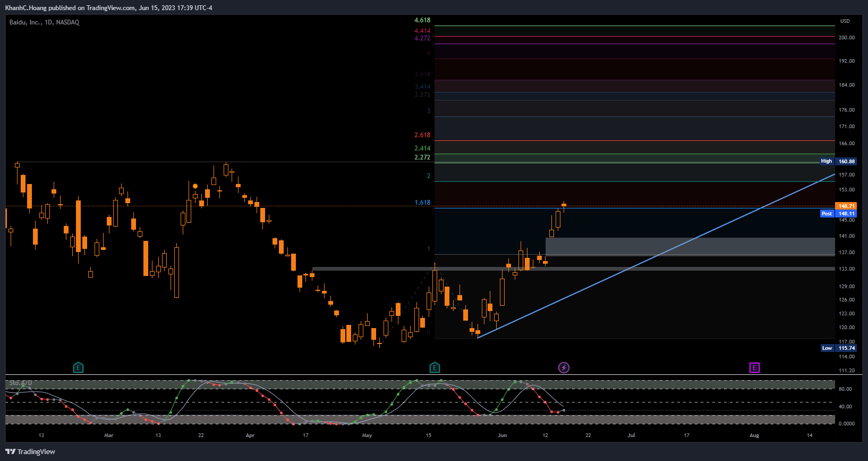Click the 157.00 price axis value
The image size is (868, 461).
[x=847, y=175]
